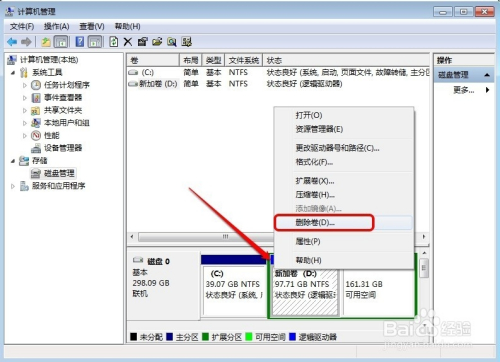Open the 操作(A) menu
Image resolution: width=500 pixels, height=362 pixels.
tap(56, 26)
